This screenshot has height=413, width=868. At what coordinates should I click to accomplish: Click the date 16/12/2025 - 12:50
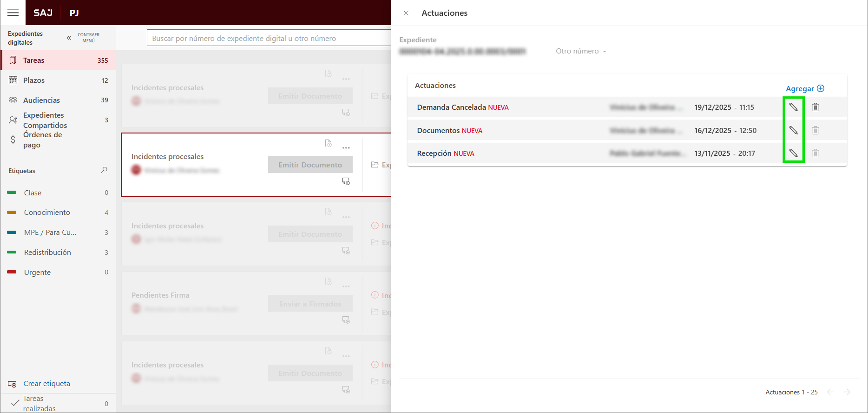click(x=725, y=130)
